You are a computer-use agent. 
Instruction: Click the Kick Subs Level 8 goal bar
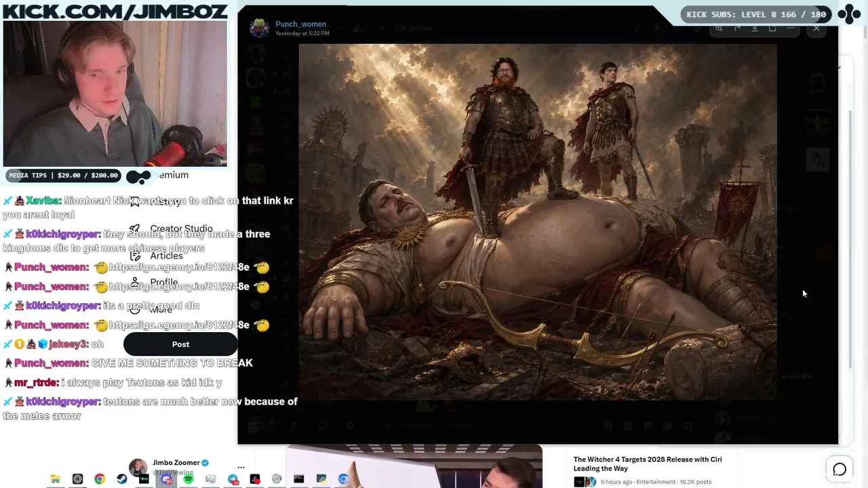click(x=755, y=14)
